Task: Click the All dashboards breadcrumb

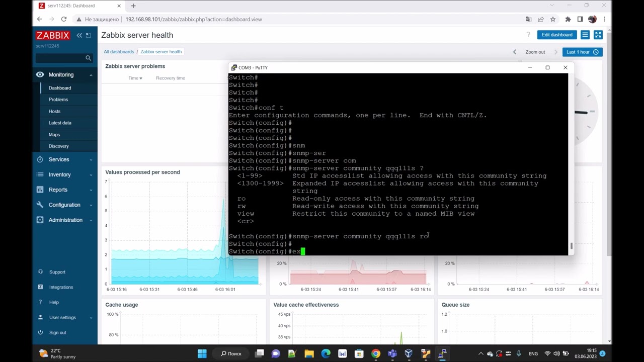Action: point(119,51)
